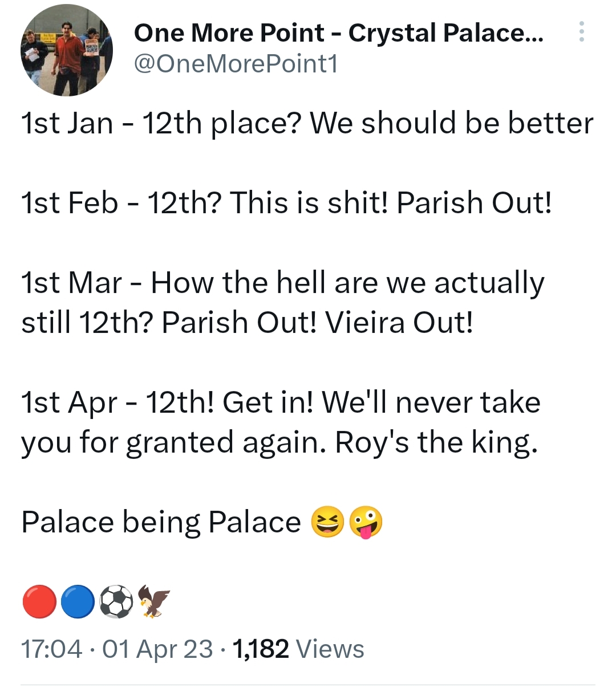Screen dimensions: 616x688
Task: Click the 'Roy's the king.' text
Action: click(436, 442)
